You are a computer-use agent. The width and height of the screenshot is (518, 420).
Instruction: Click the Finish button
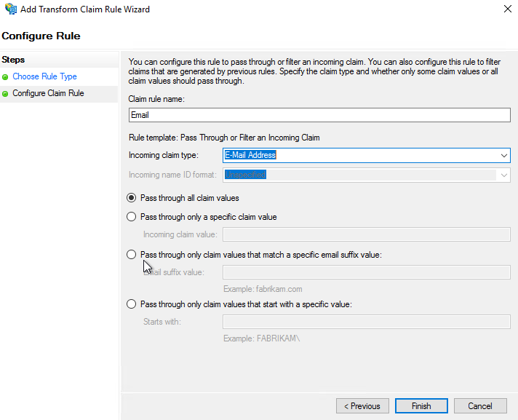pyautogui.click(x=421, y=406)
